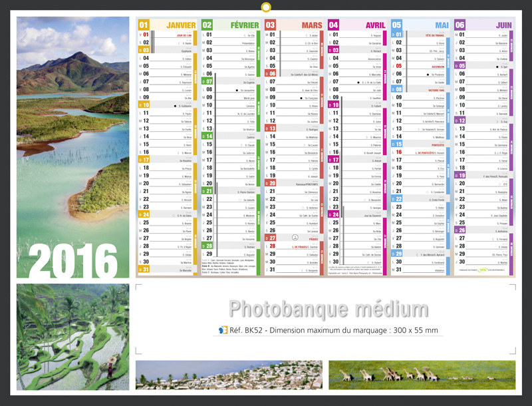Screen dimensions: 532x406
Task: Click the blue 05 swatch for Mai
Action: (x=396, y=25)
